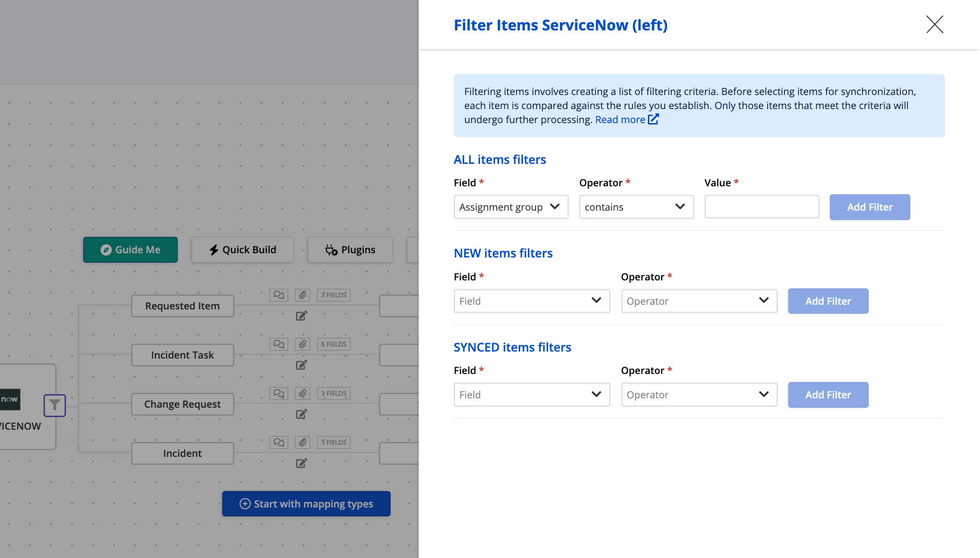Expand the Operator dropdown under SYNCED items filters
This screenshot has height=558, width=980.
click(699, 395)
